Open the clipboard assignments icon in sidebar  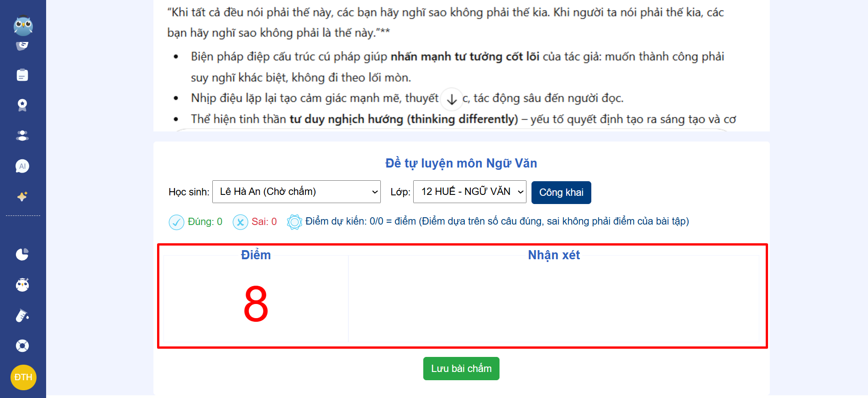(22, 75)
